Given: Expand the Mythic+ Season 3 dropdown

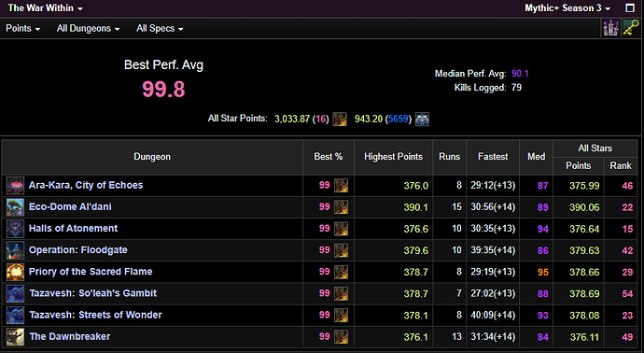Looking at the screenshot, I should (x=567, y=8).
